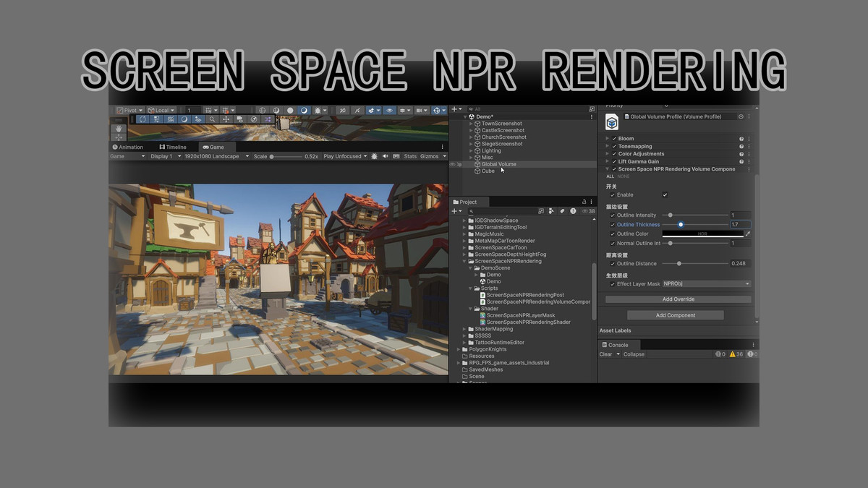Toggle the Enable value checkbox
868x488 pixels.
coord(665,194)
